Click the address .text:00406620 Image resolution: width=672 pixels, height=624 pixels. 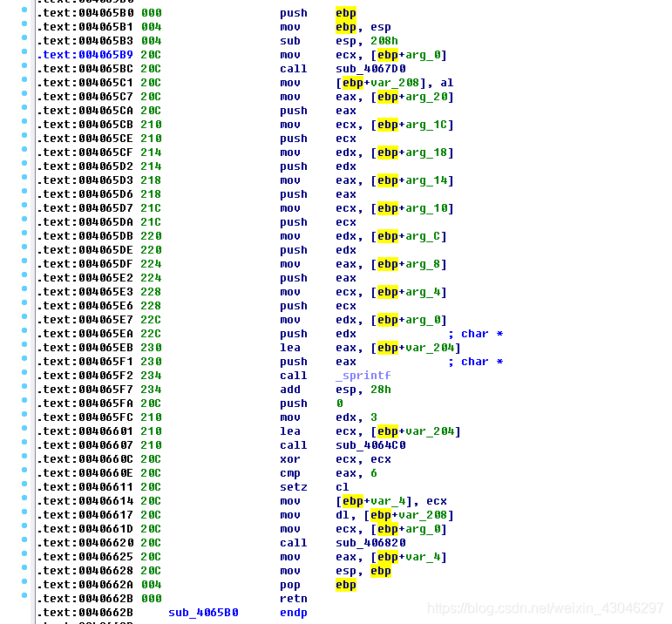tap(85, 543)
